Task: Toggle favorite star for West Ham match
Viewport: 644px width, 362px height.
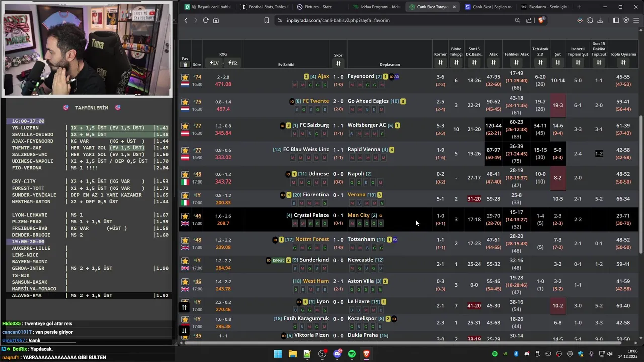Action: 185,282
